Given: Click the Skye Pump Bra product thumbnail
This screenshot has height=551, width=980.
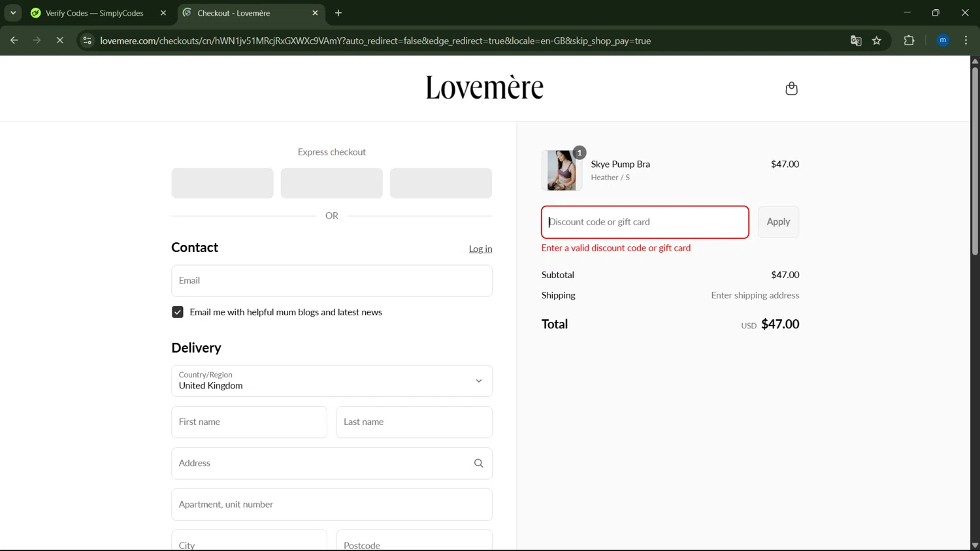Looking at the screenshot, I should click(561, 170).
